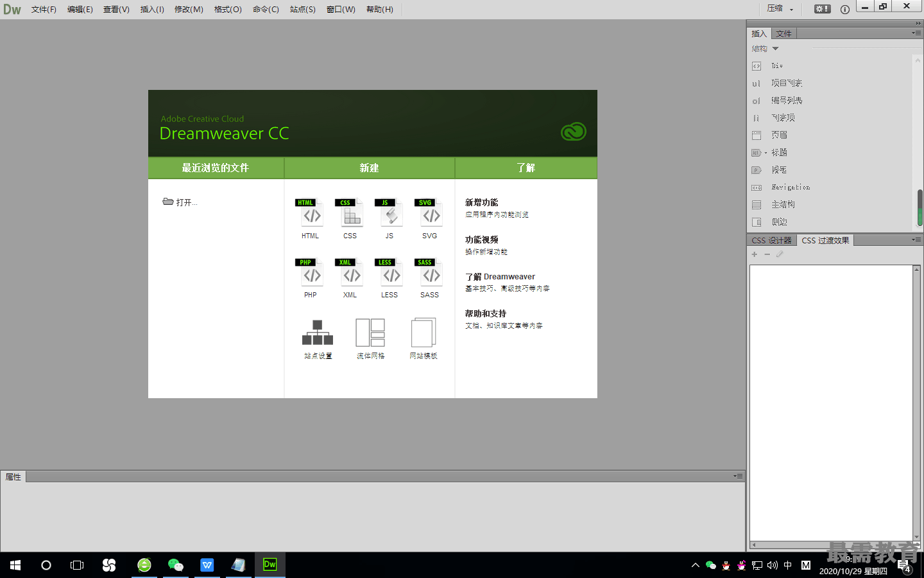Viewport: 924px width, 578px height.
Task: Open the 帮助(H) menu
Action: tap(380, 9)
